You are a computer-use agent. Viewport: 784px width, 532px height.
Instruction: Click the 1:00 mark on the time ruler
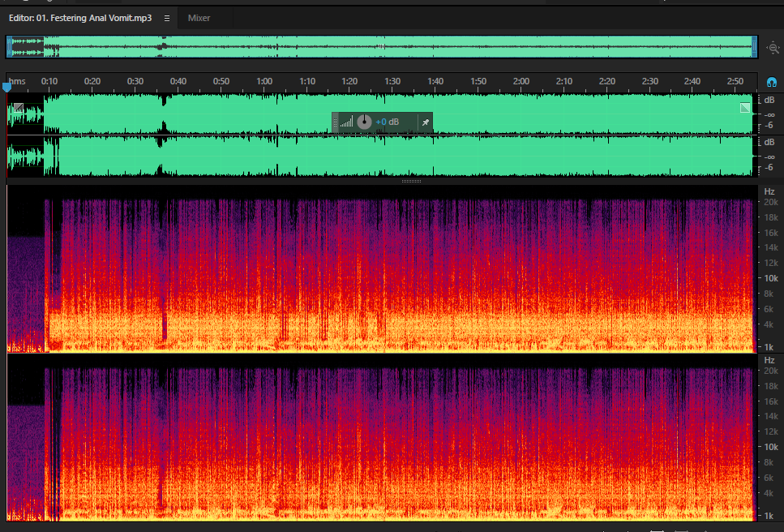(x=264, y=81)
